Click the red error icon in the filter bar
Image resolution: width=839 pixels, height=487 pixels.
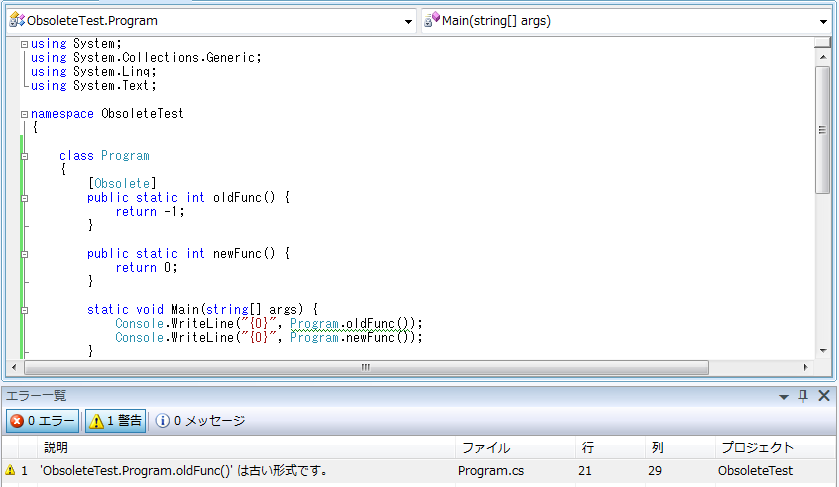[17, 421]
